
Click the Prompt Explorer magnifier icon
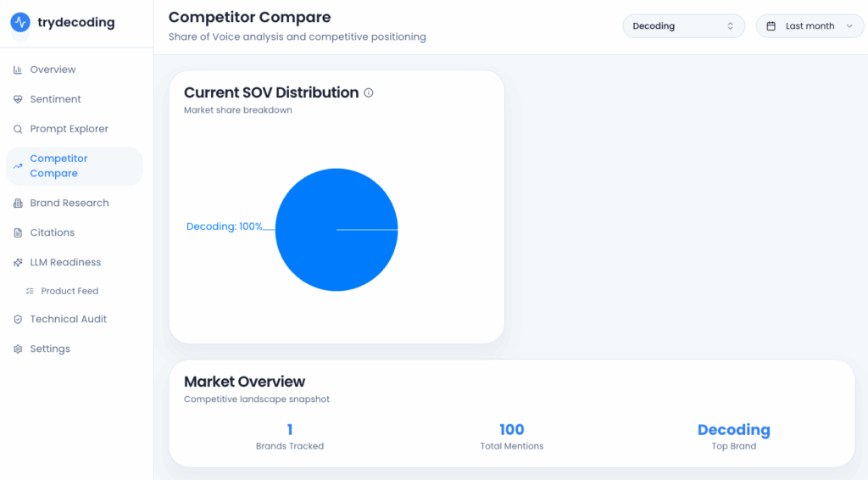18,129
